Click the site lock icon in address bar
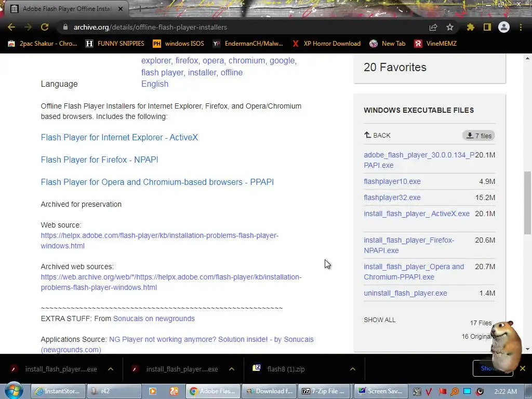 [65, 27]
